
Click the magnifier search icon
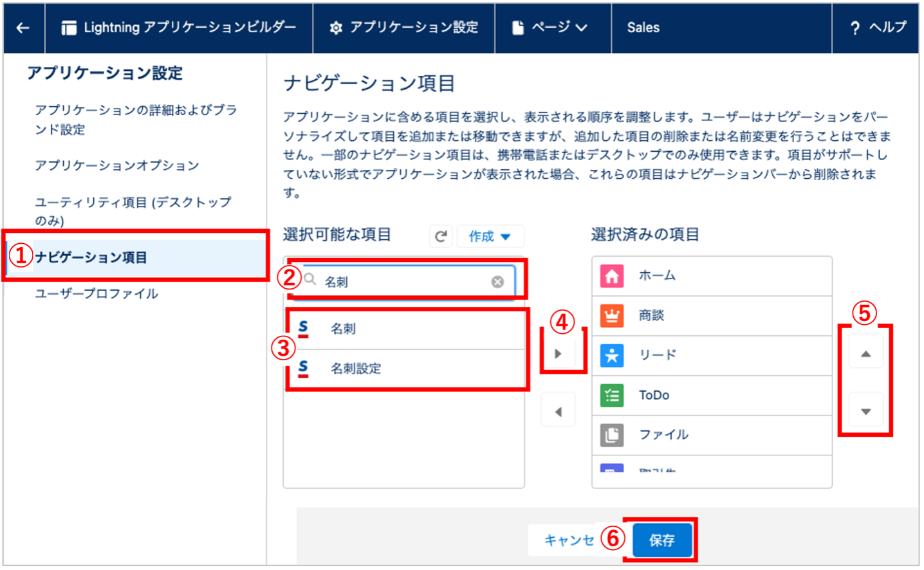point(310,279)
